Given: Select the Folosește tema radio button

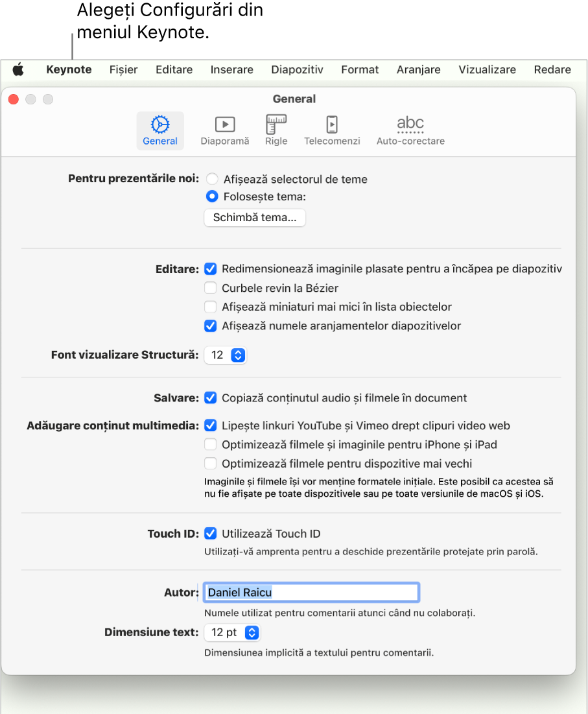Looking at the screenshot, I should tap(211, 196).
